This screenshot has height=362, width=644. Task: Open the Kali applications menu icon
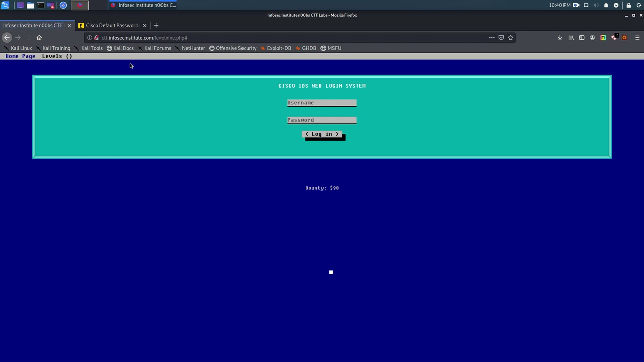tap(5, 5)
